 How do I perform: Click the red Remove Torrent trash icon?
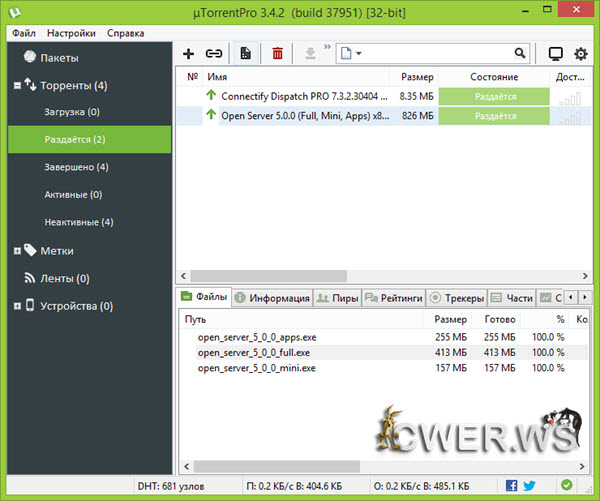click(278, 53)
